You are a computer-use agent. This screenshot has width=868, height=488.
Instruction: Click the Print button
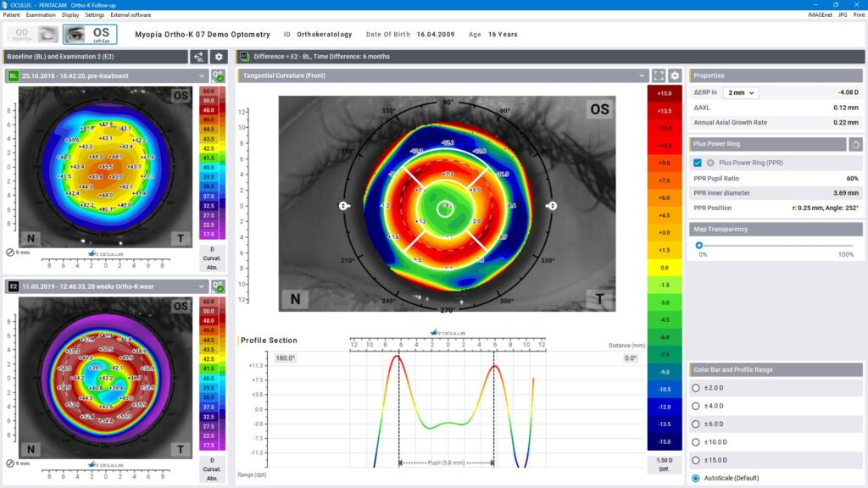click(859, 15)
